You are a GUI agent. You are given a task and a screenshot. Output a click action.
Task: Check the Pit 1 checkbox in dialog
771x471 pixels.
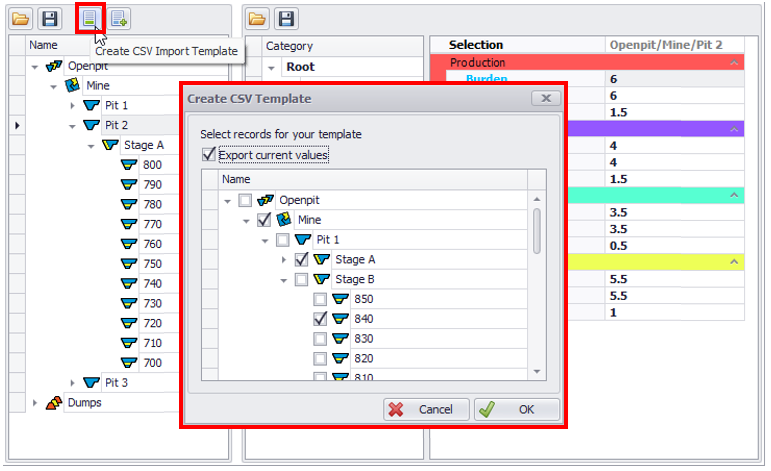(x=283, y=239)
